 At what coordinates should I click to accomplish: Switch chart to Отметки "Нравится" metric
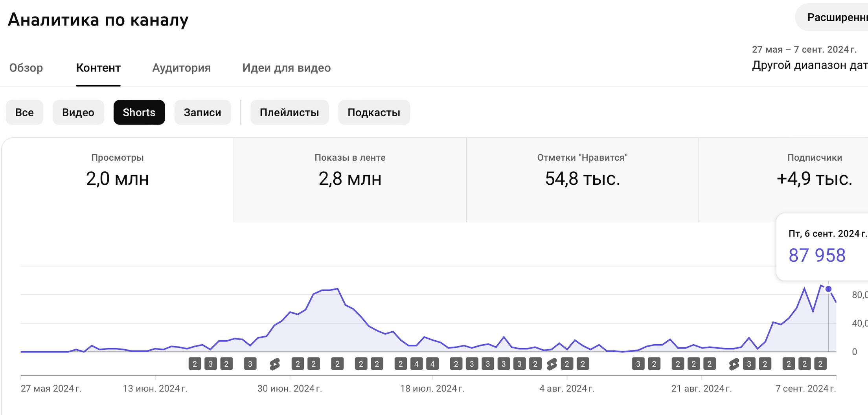coord(582,180)
